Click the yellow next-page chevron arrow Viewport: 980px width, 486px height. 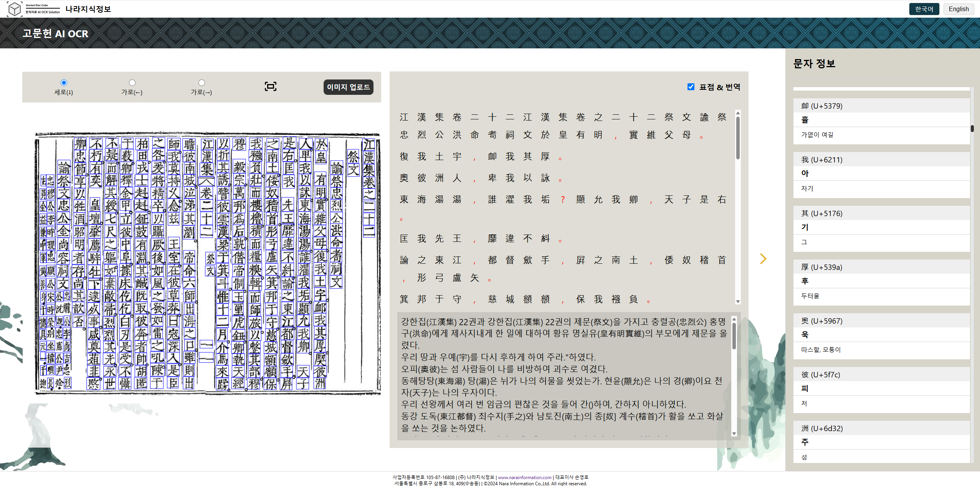[763, 259]
